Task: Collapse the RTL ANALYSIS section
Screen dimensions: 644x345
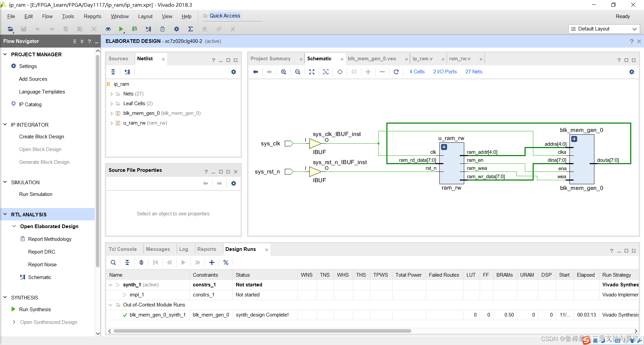Action: point(5,214)
